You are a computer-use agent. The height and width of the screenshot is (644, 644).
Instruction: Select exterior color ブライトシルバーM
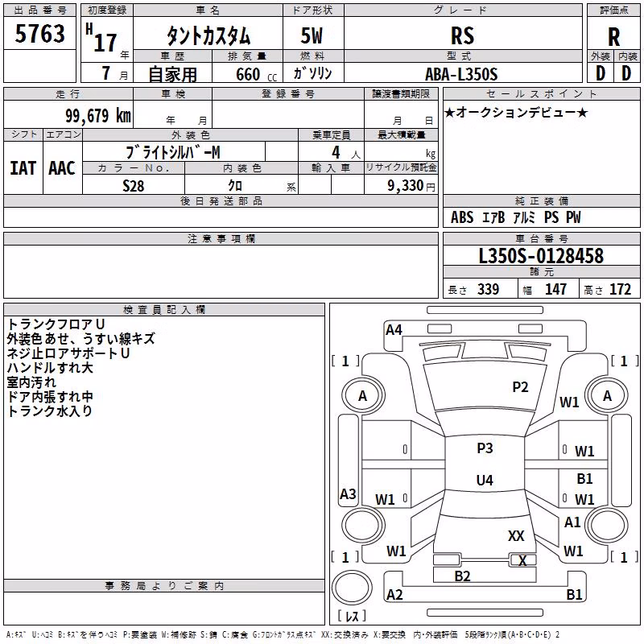(173, 152)
